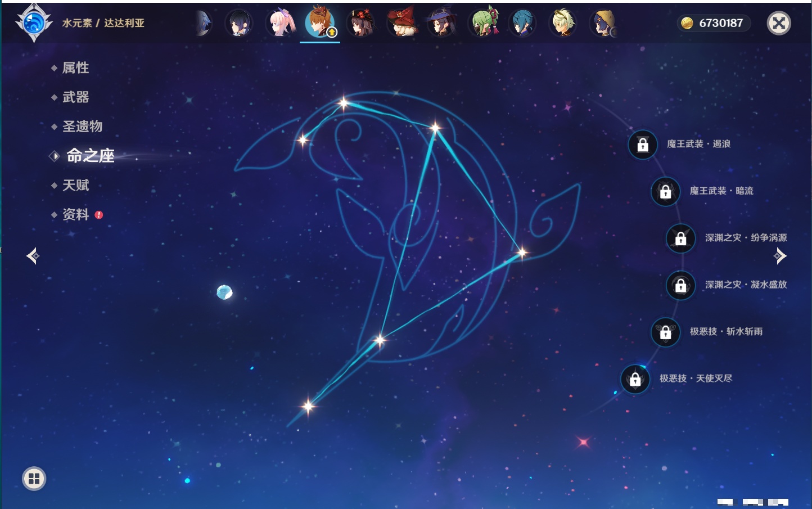This screenshot has height=509, width=812.
Task: Open the 圣遗物 artifacts menu
Action: [x=82, y=127]
